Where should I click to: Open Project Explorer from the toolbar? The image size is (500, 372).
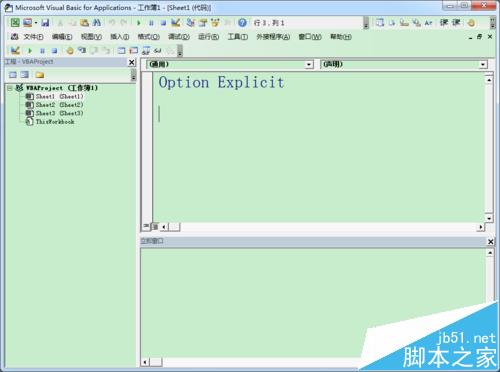coord(191,23)
